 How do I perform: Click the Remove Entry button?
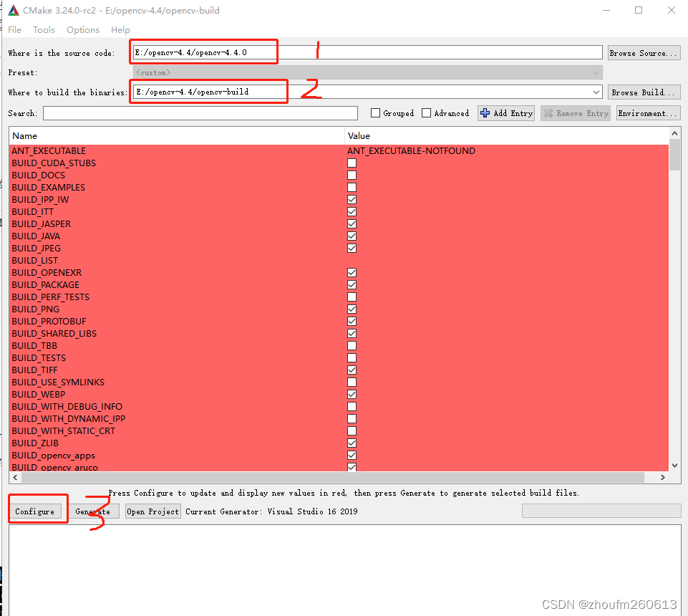coord(575,113)
